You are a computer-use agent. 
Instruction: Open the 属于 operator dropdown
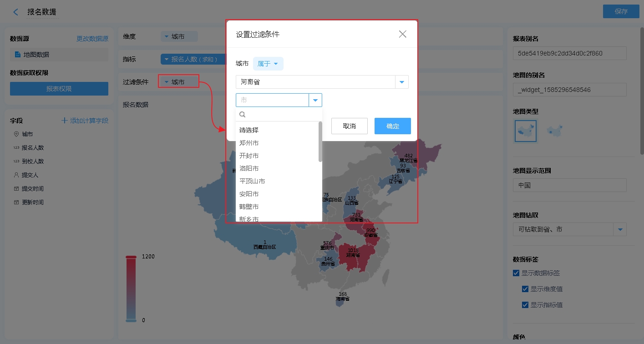[x=268, y=64]
